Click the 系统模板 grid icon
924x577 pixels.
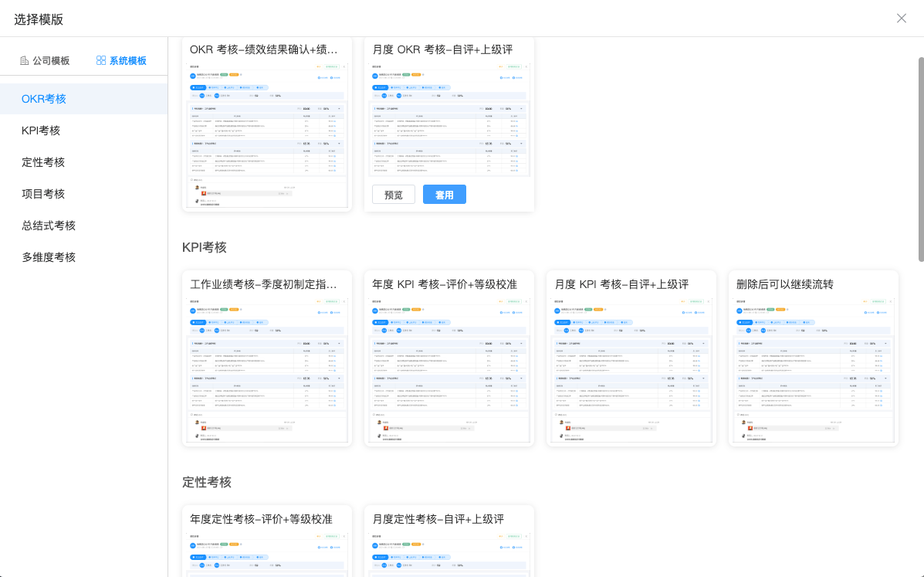[101, 61]
